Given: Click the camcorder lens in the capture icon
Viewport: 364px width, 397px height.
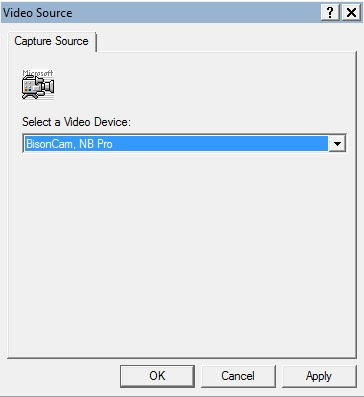Looking at the screenshot, I should pos(49,87).
